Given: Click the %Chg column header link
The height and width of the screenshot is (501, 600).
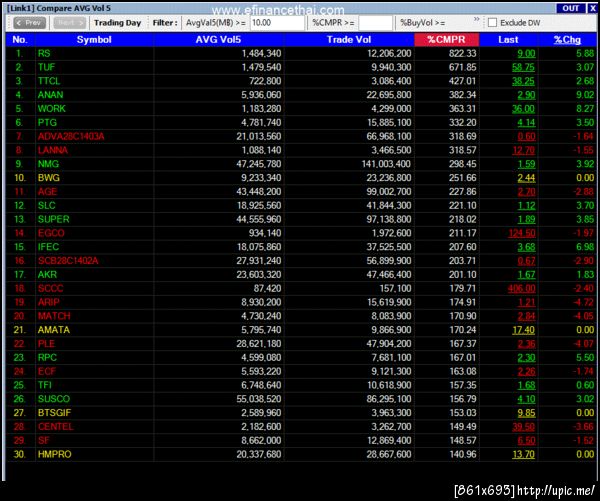Looking at the screenshot, I should coord(567,40).
